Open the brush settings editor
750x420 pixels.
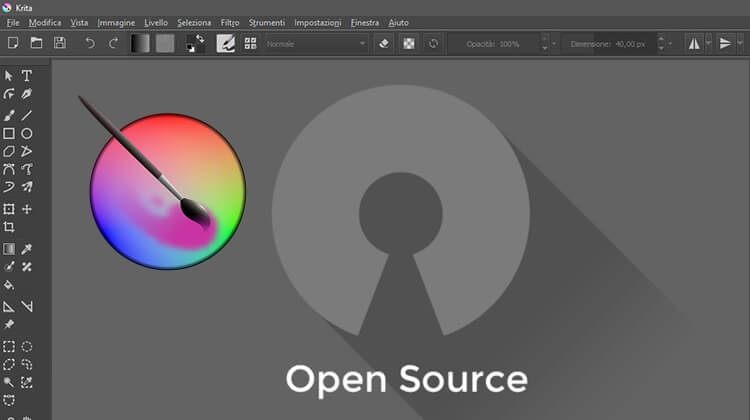click(x=225, y=44)
